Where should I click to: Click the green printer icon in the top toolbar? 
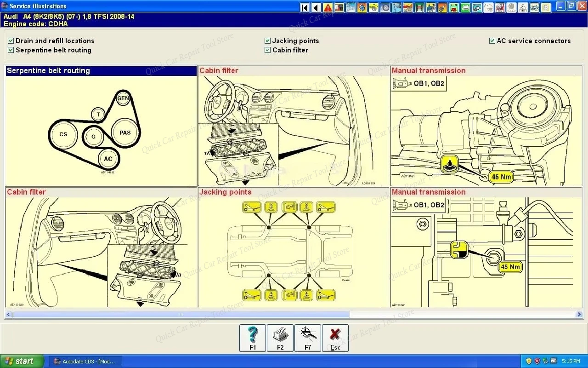465,7
